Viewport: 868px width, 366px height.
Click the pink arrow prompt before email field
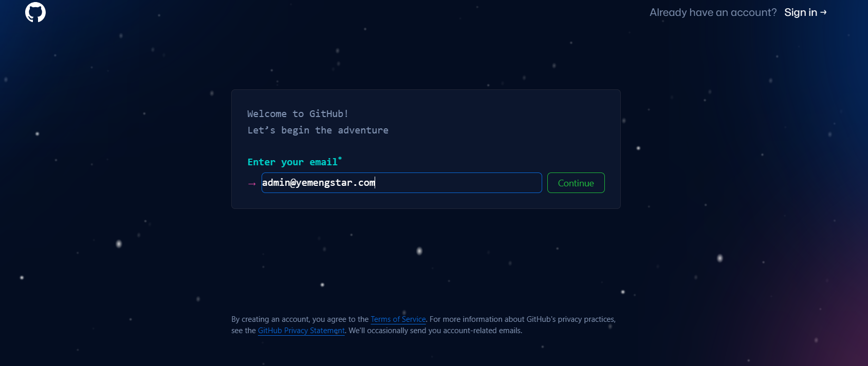pos(252,184)
